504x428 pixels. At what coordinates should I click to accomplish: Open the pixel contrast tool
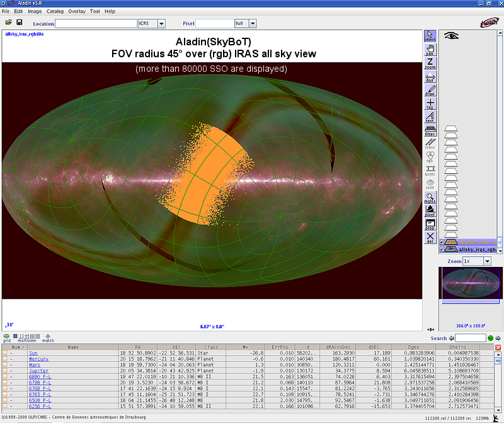[430, 210]
